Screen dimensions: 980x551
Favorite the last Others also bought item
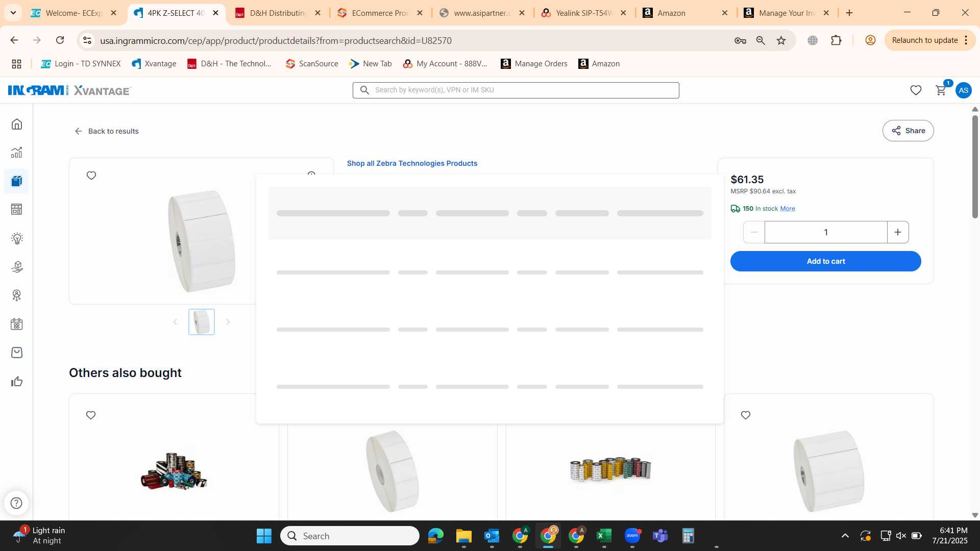pos(746,415)
